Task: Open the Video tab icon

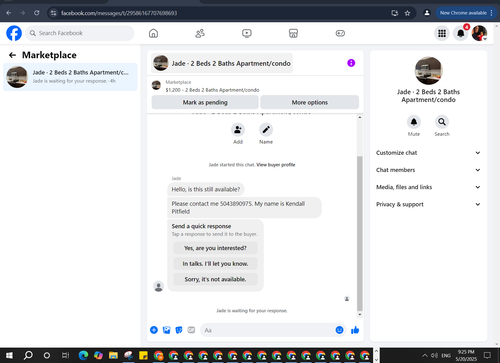Action: pyautogui.click(x=247, y=33)
